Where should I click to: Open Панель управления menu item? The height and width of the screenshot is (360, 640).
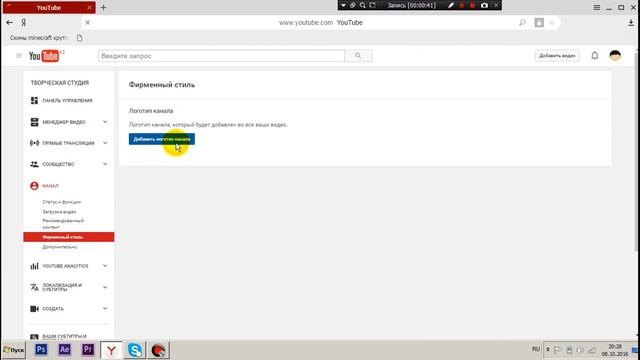point(67,100)
